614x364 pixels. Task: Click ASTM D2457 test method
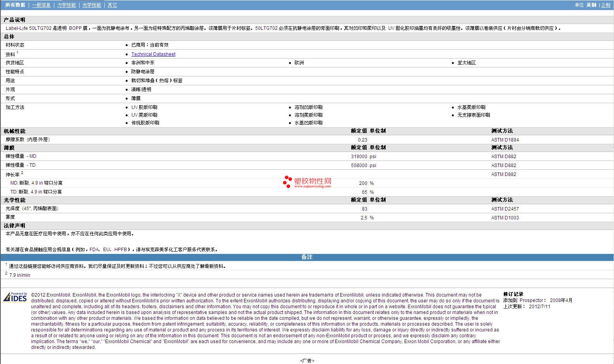(x=505, y=209)
